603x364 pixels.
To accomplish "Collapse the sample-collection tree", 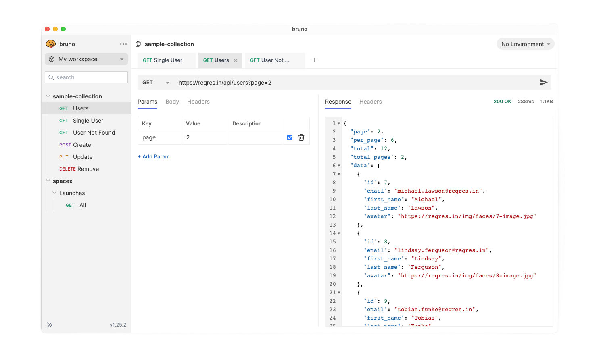I will pyautogui.click(x=48, y=96).
